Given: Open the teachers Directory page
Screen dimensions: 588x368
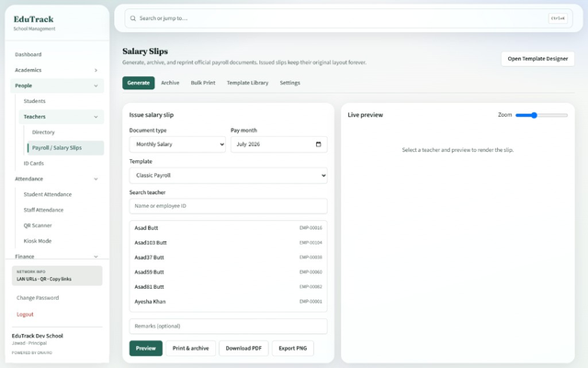Looking at the screenshot, I should 65,132.
